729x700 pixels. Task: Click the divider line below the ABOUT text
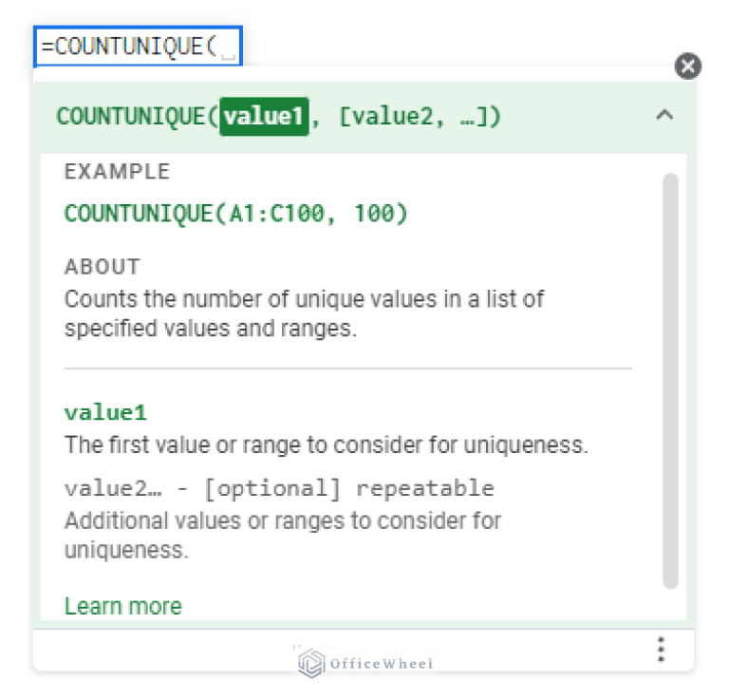click(x=347, y=368)
